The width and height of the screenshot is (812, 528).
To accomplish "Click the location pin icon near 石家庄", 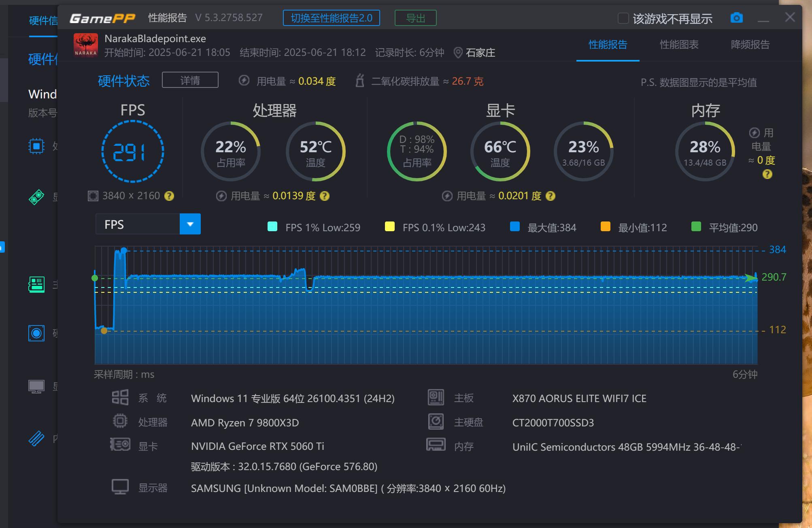I will pos(458,53).
